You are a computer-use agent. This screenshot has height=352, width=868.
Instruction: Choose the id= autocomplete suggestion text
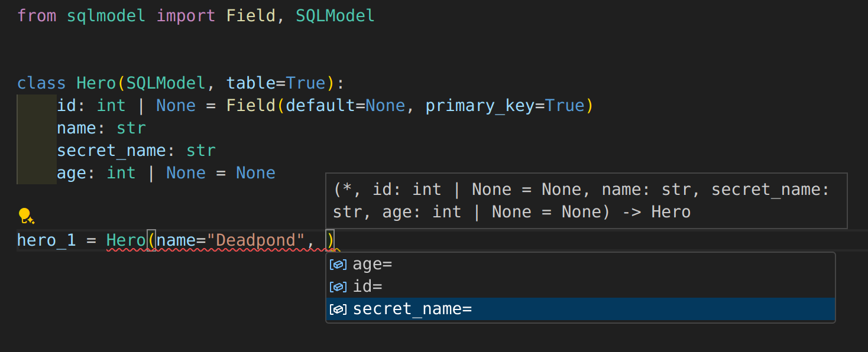click(367, 287)
